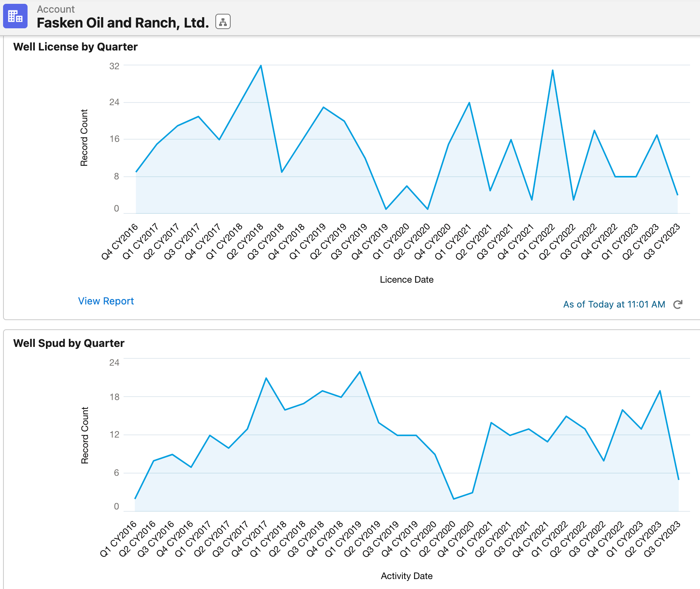Screen dimensions: 700x589
Task: Open the account hierarchy icon beside the name
Action: click(222, 22)
